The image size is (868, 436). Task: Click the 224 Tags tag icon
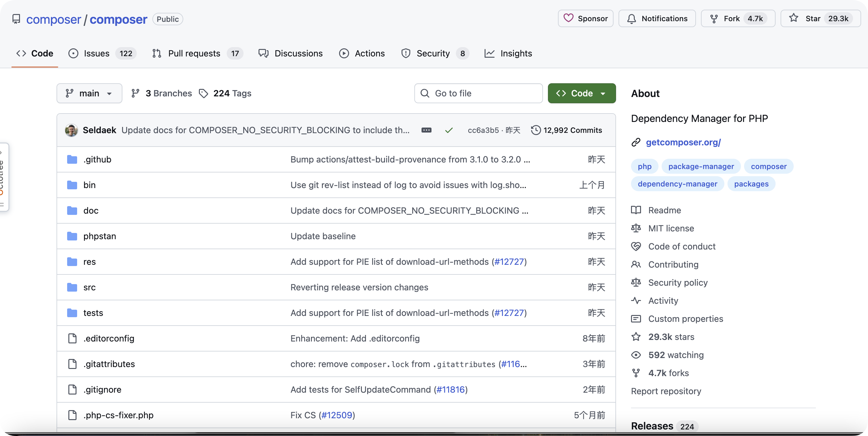click(x=204, y=93)
